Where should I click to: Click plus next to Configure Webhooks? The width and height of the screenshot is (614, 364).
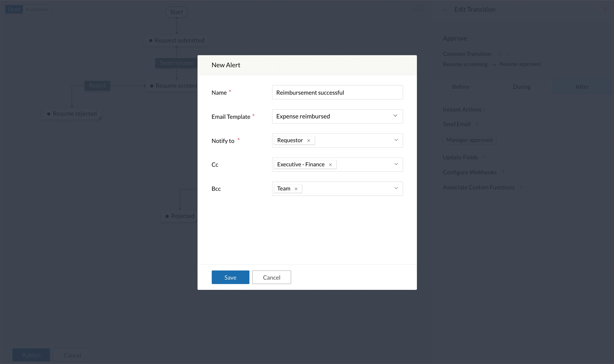(x=503, y=172)
